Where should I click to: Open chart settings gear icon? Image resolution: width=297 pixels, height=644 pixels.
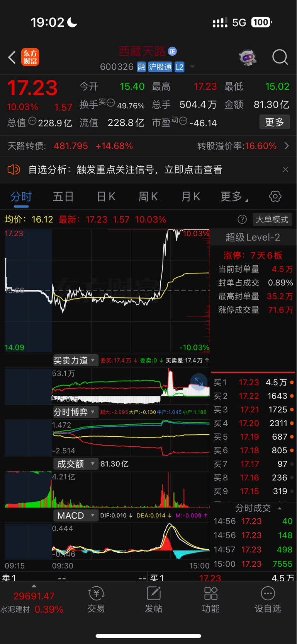pyautogui.click(x=275, y=196)
